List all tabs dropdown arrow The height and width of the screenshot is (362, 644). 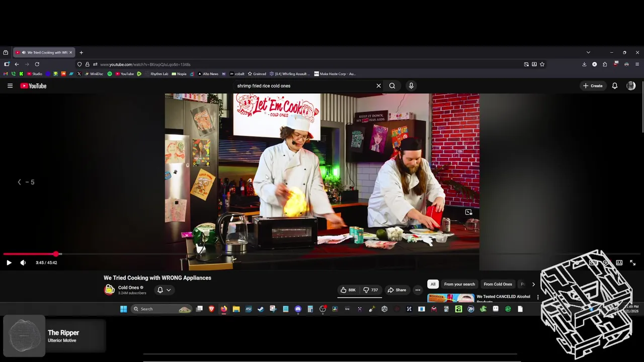click(588, 52)
